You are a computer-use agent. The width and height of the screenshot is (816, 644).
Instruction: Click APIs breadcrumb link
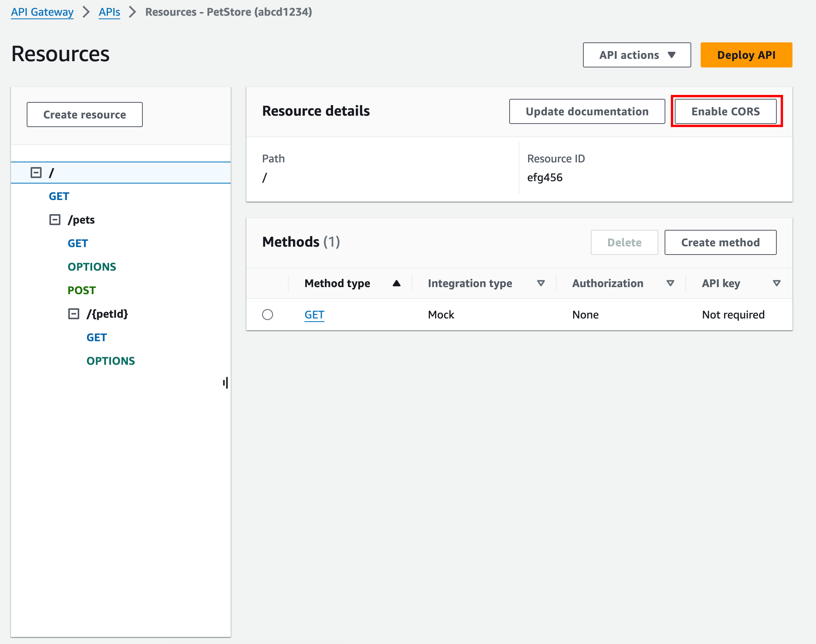[108, 13]
